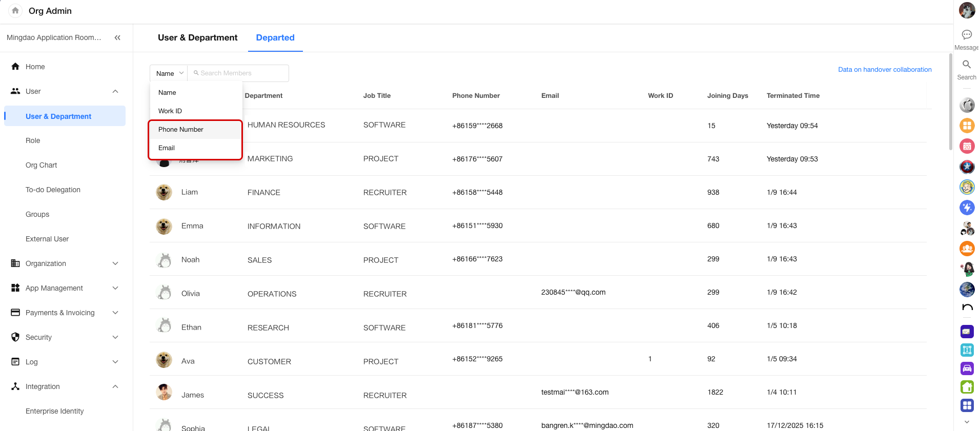Open the blue lightning bolt app icon

click(x=967, y=208)
